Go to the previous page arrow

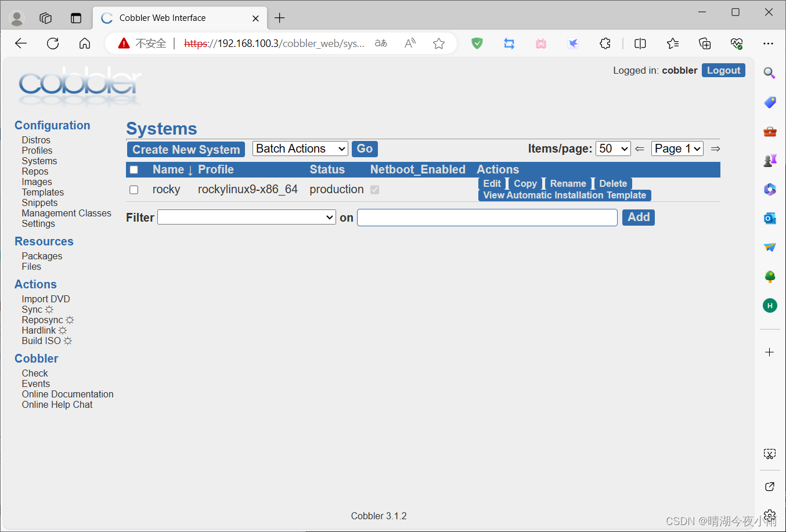(639, 149)
